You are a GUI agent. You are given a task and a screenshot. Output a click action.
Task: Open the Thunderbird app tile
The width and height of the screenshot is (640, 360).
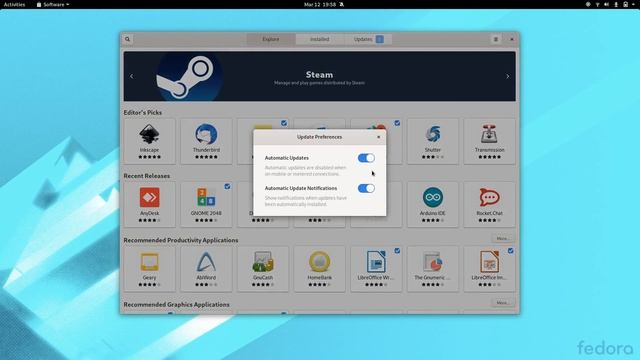coord(206,141)
